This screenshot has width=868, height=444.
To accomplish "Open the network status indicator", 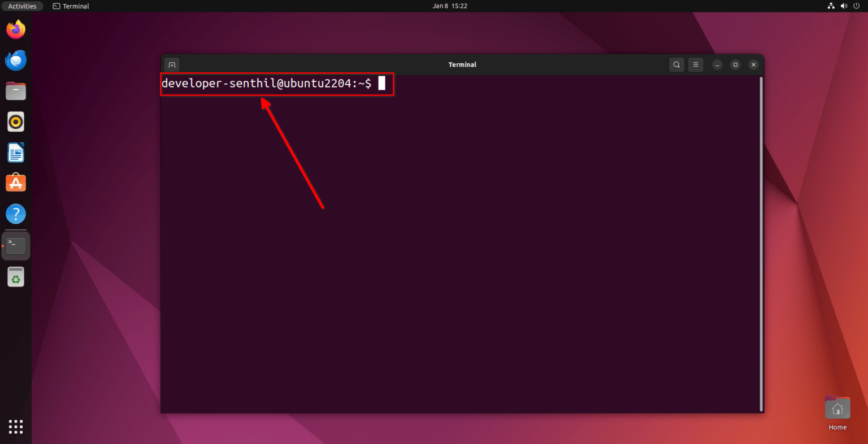I will (x=831, y=6).
